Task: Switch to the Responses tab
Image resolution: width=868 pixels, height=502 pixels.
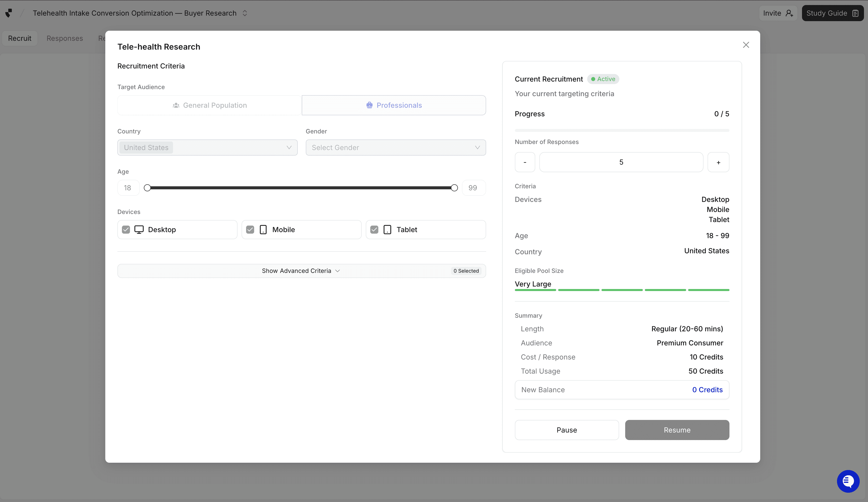Action: [65, 38]
